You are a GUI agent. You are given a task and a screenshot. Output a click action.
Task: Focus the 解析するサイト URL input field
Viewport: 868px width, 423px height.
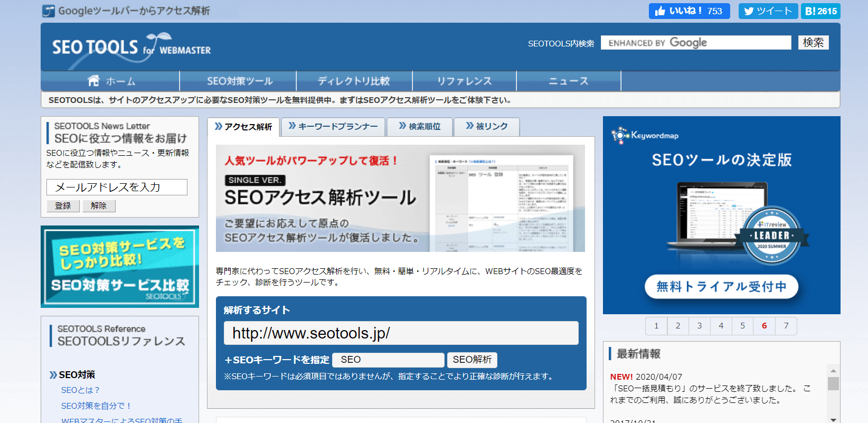401,333
